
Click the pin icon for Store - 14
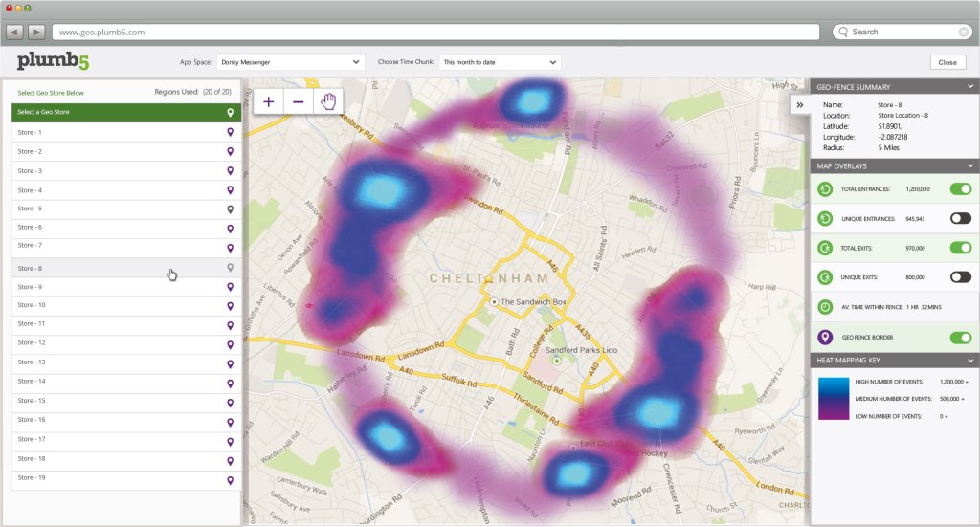230,384
